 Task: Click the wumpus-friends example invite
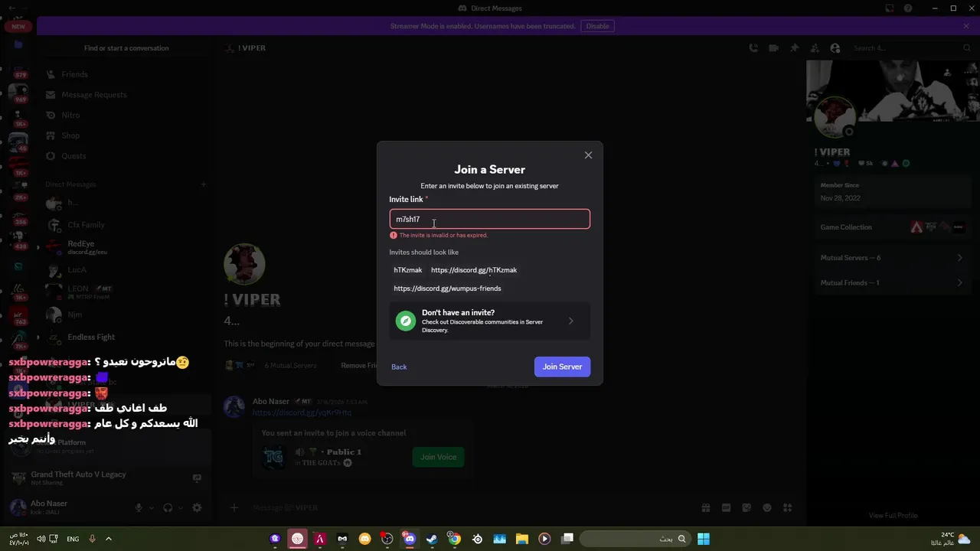click(x=447, y=289)
